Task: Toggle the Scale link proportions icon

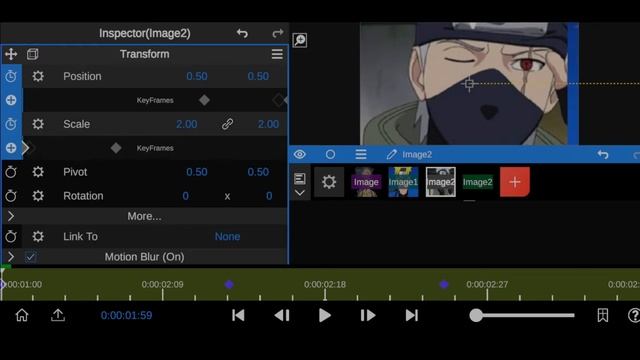Action: click(x=227, y=124)
